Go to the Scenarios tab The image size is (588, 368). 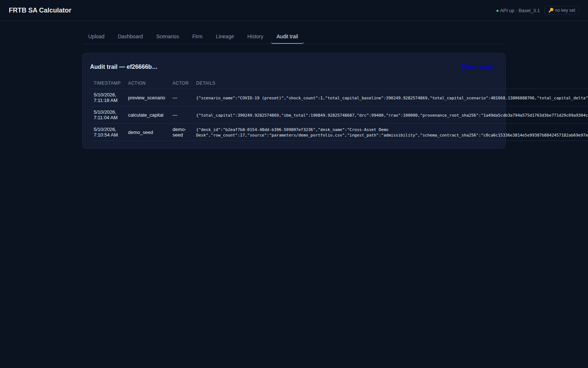point(168,36)
